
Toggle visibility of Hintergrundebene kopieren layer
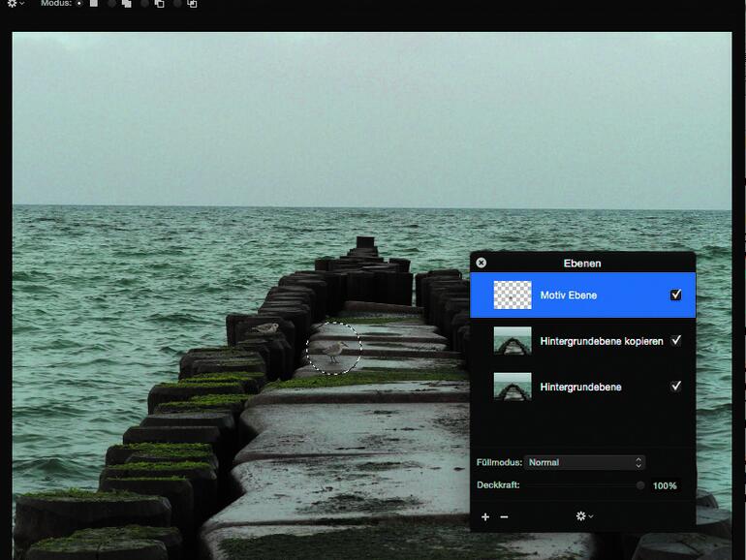675,340
